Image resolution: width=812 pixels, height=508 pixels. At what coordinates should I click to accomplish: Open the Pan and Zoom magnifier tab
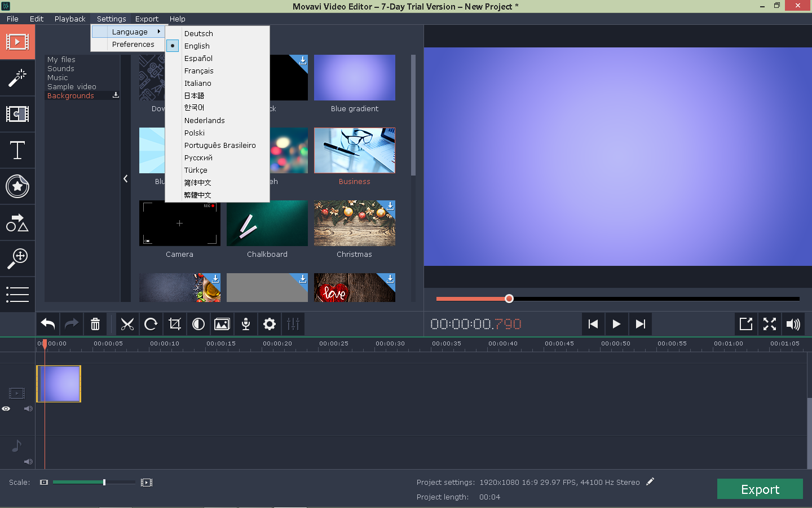click(17, 259)
